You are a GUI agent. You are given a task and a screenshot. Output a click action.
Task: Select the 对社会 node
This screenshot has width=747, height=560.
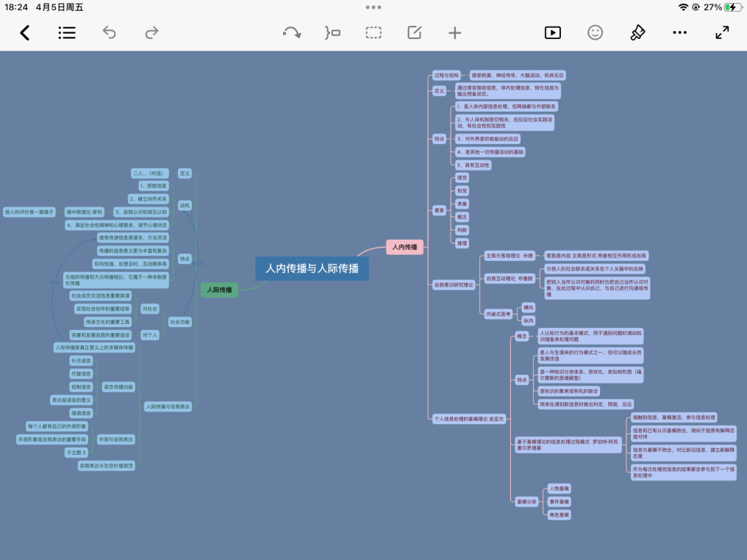150,309
